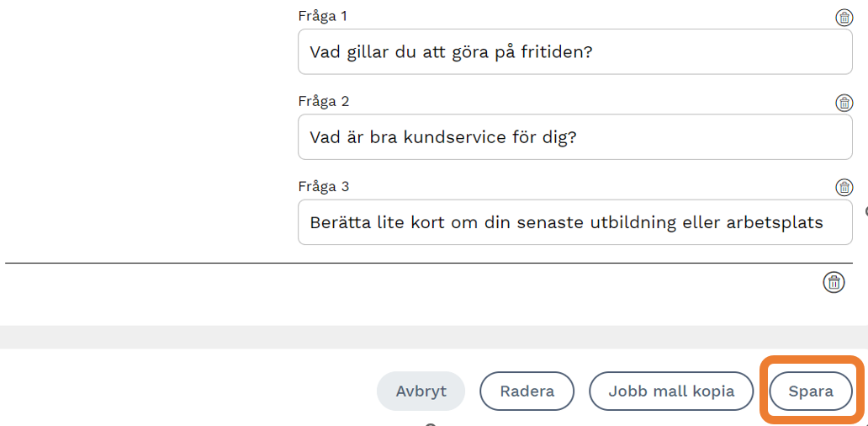Click the "Fråga 2" label text

[x=323, y=101]
